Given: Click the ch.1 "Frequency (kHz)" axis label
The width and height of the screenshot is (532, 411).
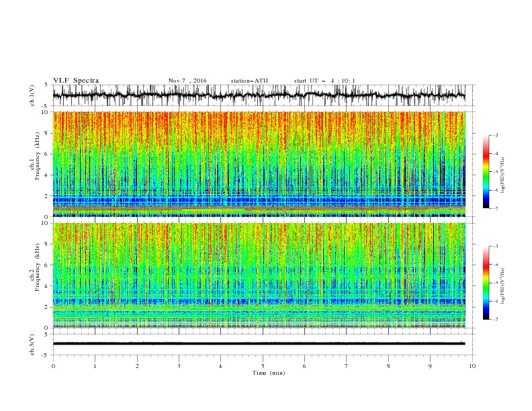Looking at the screenshot, I should [x=38, y=156].
